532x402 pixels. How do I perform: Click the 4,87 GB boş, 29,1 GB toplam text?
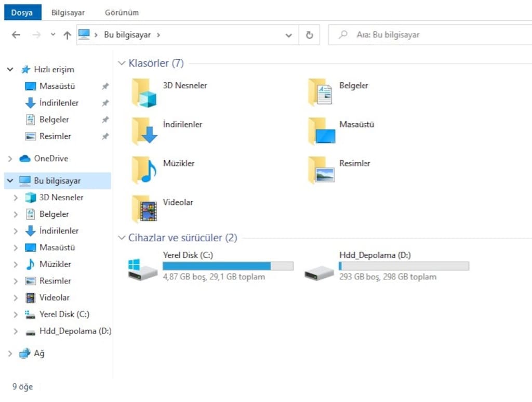click(214, 277)
